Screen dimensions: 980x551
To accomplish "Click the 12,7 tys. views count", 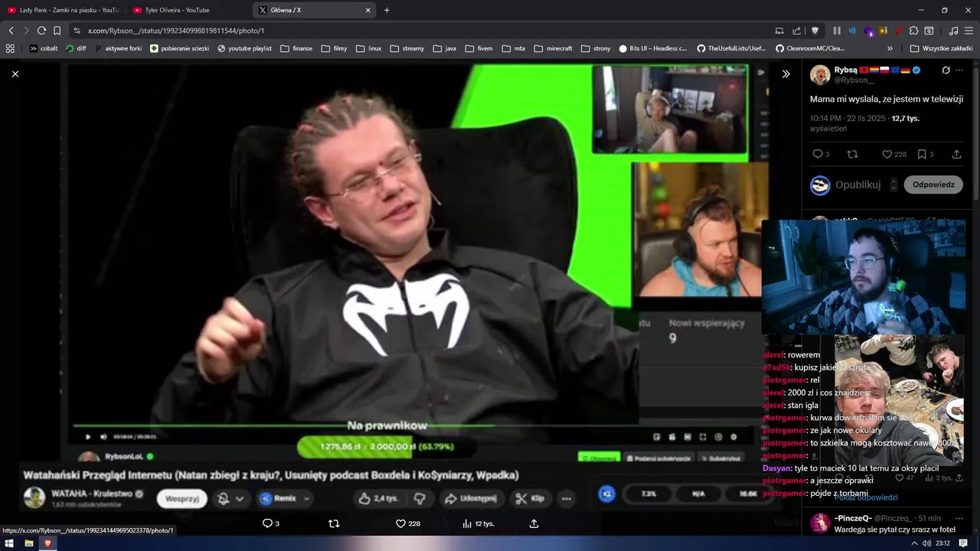I will (905, 119).
